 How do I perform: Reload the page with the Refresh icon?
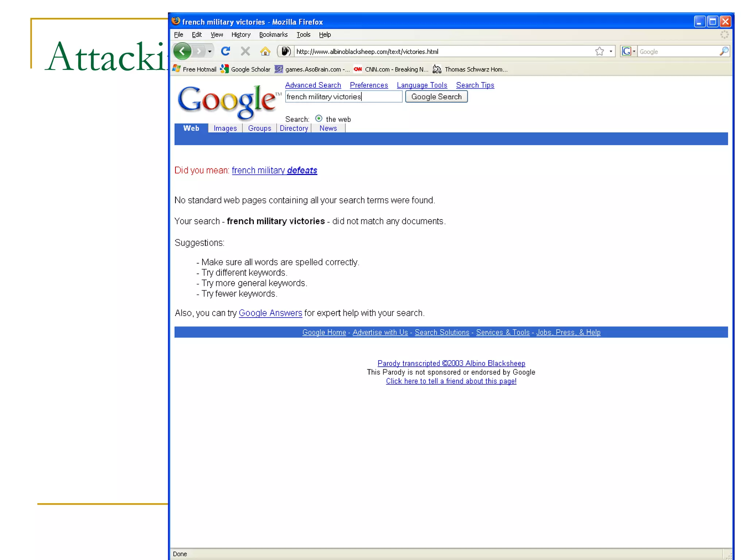pos(225,51)
